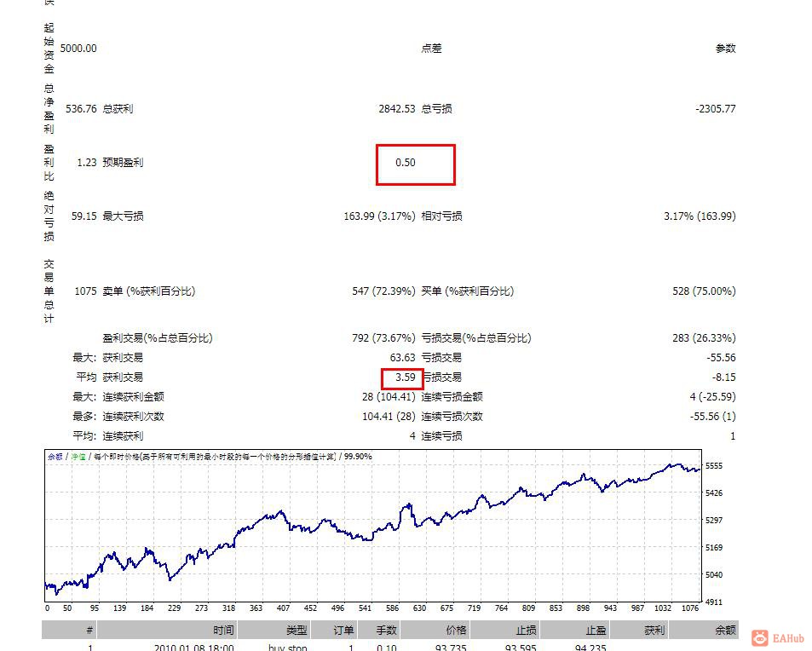Image resolution: width=812 pixels, height=651 pixels.
Task: Click the consecutive wins value 28 (104.41)
Action: (389, 397)
